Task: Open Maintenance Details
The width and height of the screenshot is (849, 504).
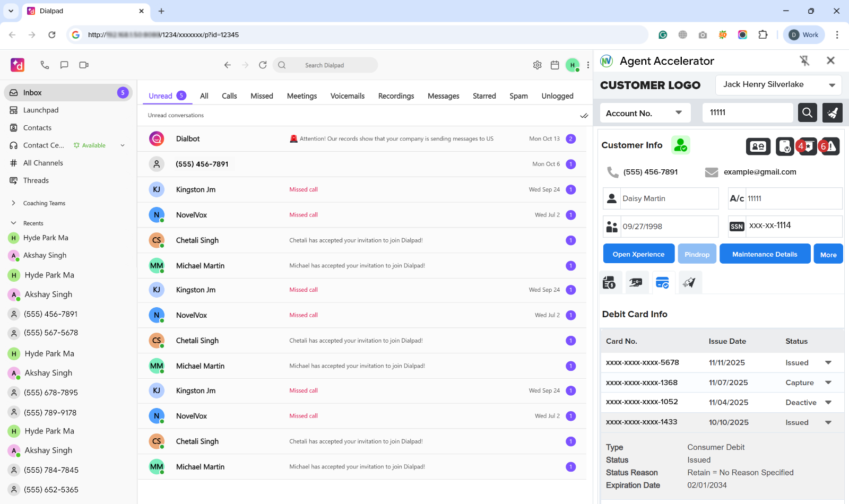Action: coord(765,254)
